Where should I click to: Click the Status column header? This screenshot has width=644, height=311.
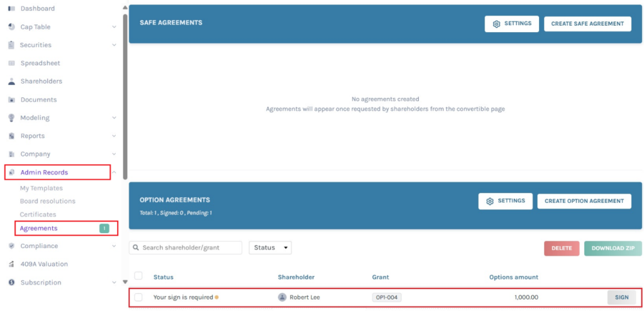pyautogui.click(x=164, y=277)
